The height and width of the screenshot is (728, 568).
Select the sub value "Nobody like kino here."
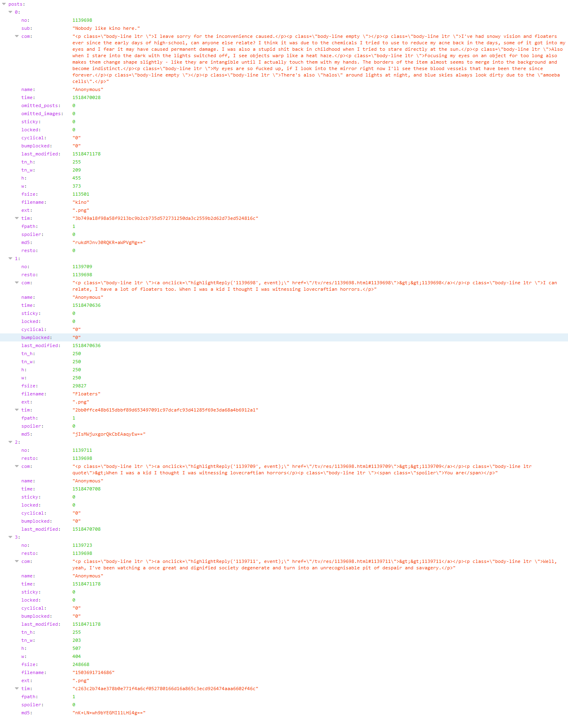point(106,28)
